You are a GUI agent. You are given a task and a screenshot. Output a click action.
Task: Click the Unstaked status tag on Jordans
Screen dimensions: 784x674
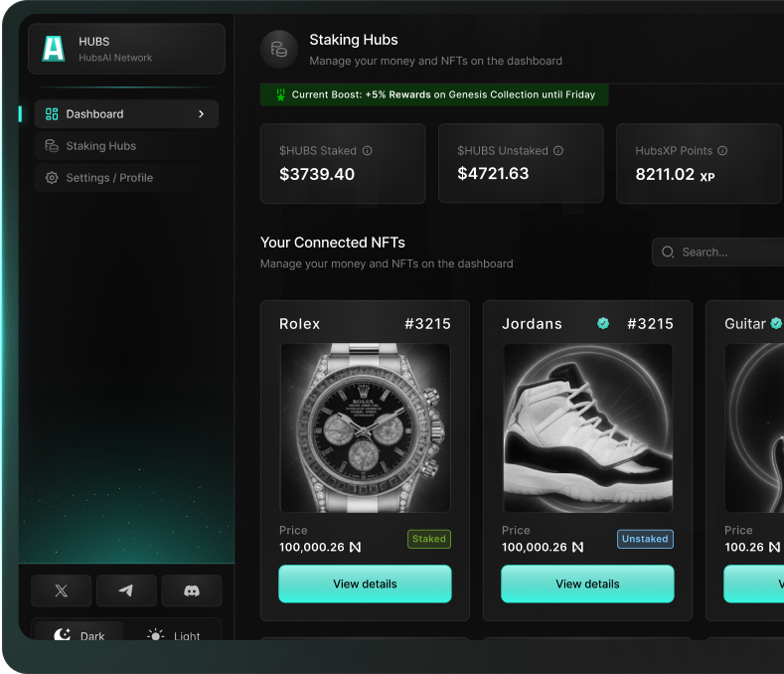coord(645,539)
